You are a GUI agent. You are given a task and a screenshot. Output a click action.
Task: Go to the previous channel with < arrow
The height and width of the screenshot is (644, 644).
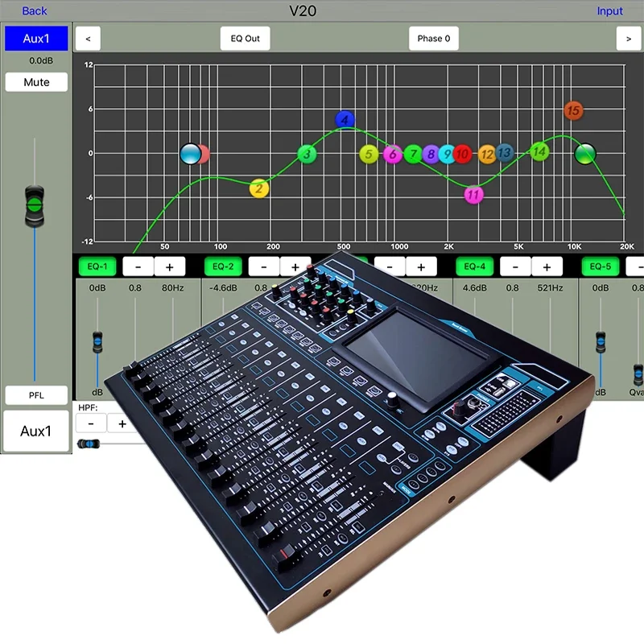(x=88, y=39)
